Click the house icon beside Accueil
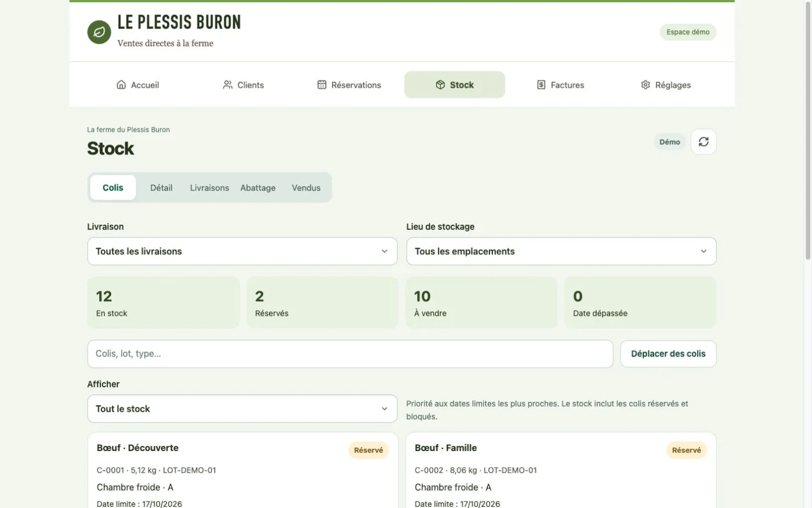812x508 pixels. pyautogui.click(x=121, y=85)
